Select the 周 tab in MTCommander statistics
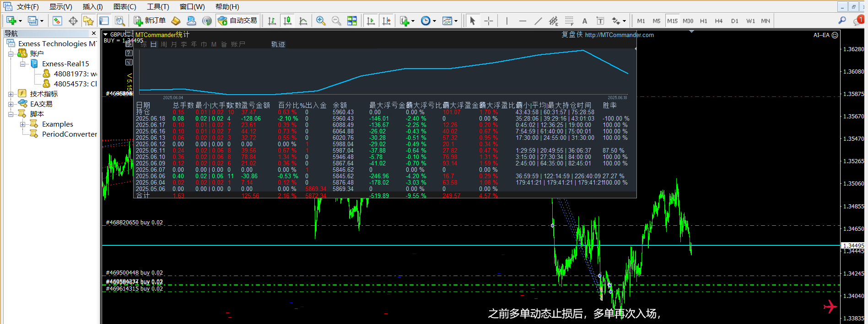This screenshot has height=324, width=868. coord(164,44)
